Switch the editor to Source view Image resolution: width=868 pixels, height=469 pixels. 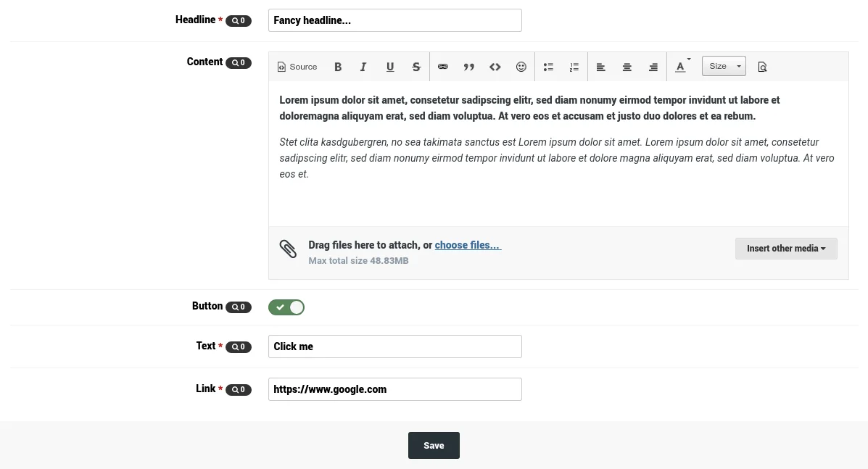(x=297, y=67)
